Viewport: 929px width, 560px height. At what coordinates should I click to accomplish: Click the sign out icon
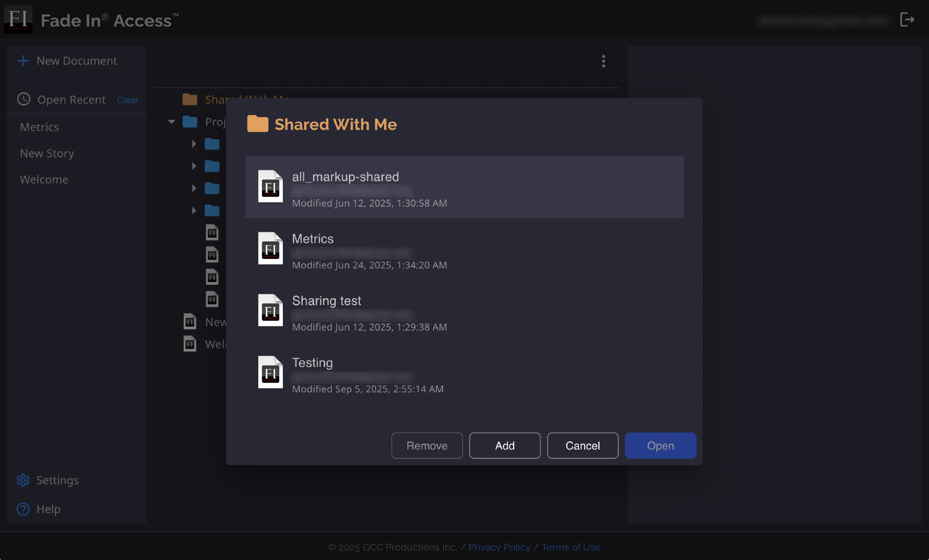pos(907,20)
